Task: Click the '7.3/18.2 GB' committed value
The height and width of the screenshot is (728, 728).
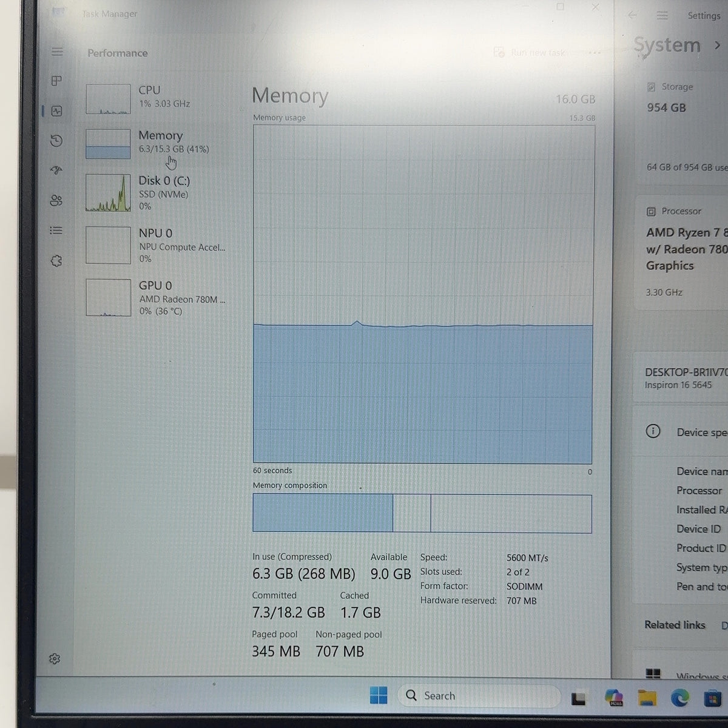Action: point(288,613)
